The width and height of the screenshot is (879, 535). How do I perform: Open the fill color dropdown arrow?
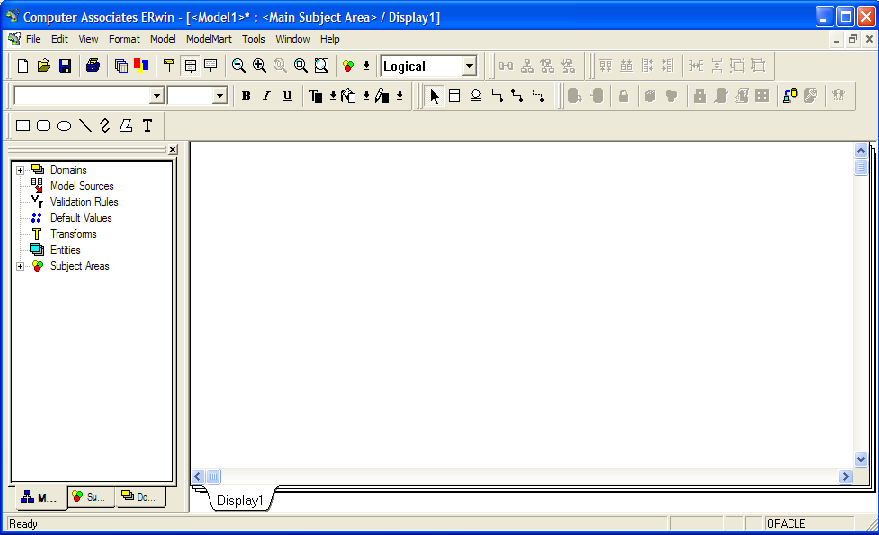366,96
